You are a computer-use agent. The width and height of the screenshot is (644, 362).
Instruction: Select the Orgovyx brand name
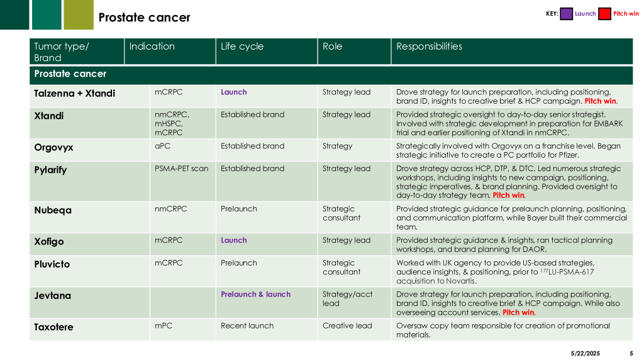(x=53, y=148)
